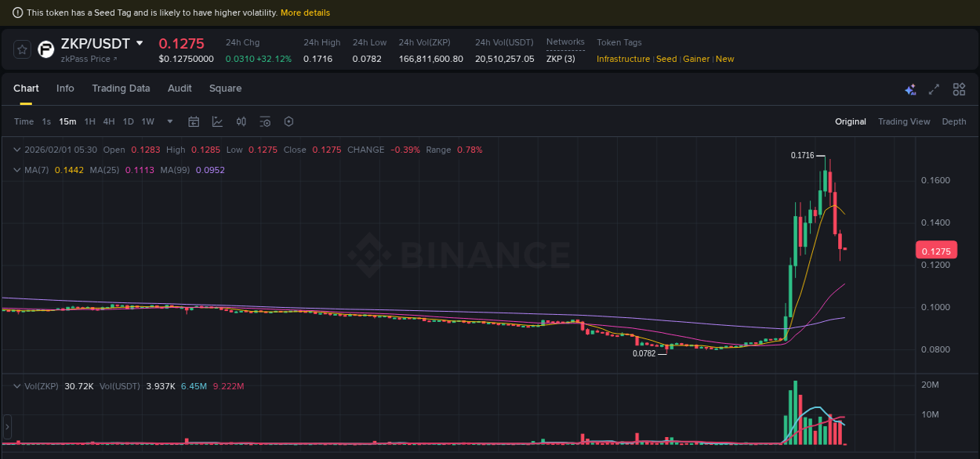Open the date range calendar icon
The width and height of the screenshot is (980, 459).
[194, 121]
